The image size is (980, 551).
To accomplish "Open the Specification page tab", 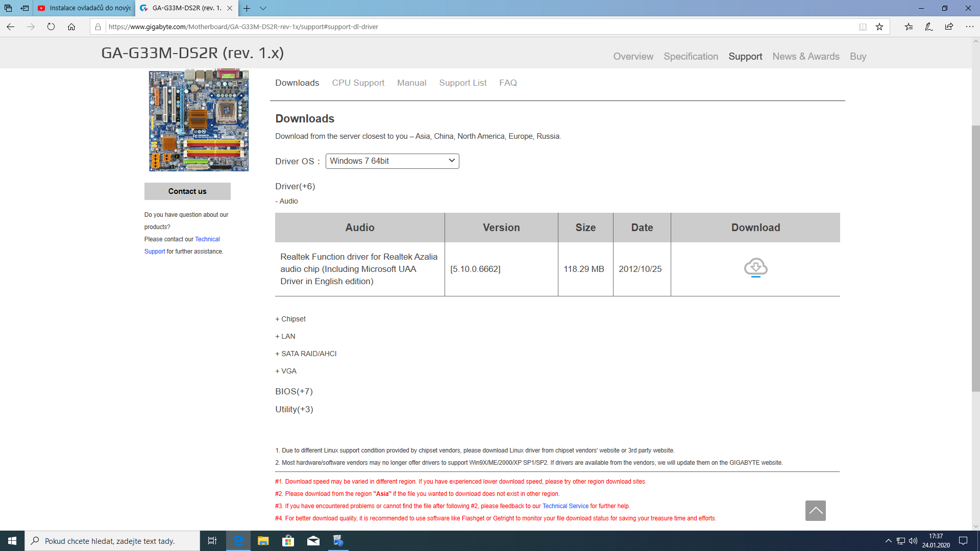I will click(x=691, y=56).
